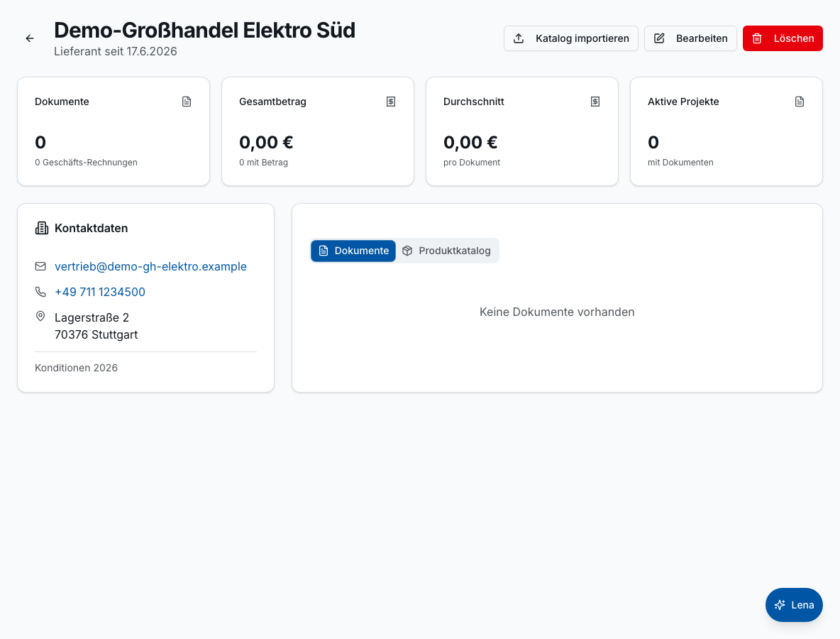Click the pencil icon on Bearbeiten

coord(660,38)
